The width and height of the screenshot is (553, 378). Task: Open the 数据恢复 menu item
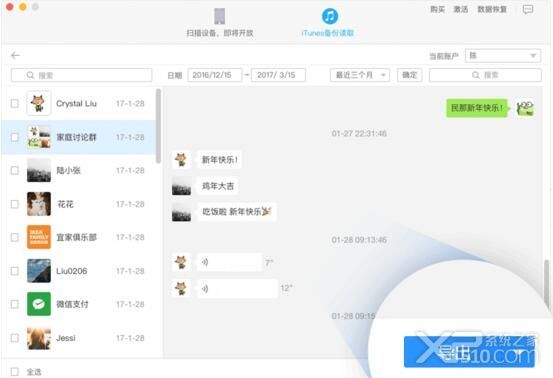click(x=492, y=9)
